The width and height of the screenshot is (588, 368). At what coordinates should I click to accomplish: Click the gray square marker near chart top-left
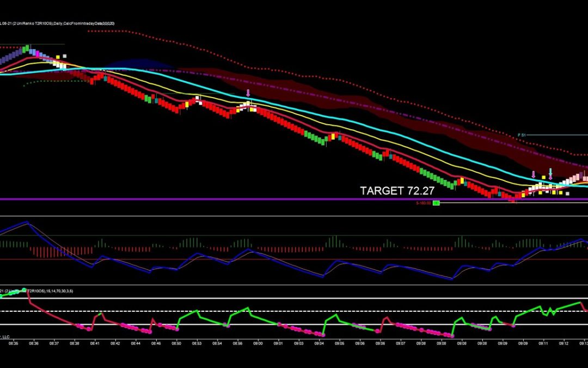pos(65,56)
